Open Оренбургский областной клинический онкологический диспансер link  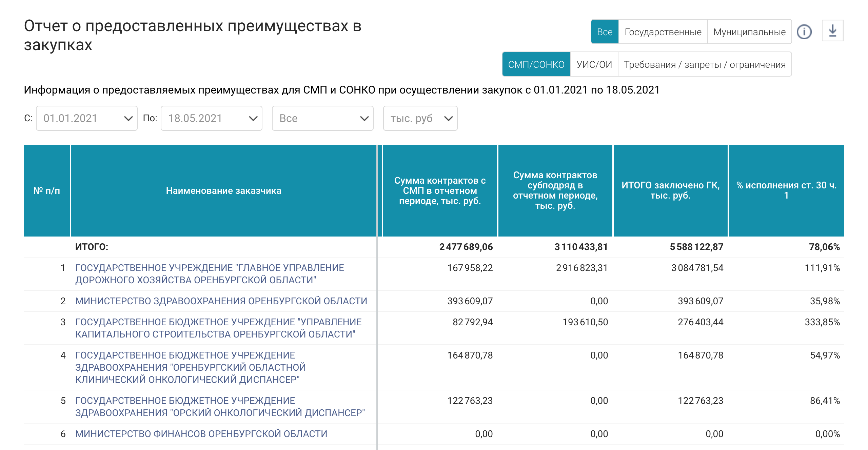point(190,367)
